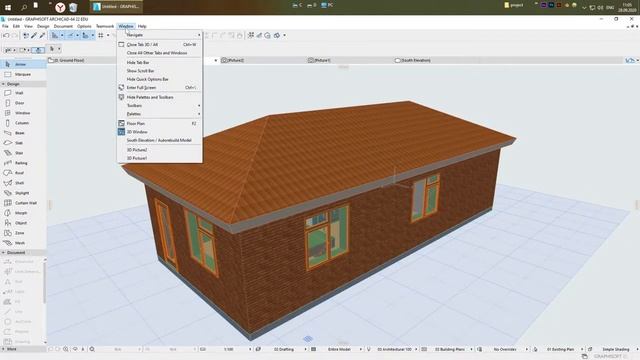640x360 pixels.
Task: Activate the Beam tool
Action: tap(23, 133)
